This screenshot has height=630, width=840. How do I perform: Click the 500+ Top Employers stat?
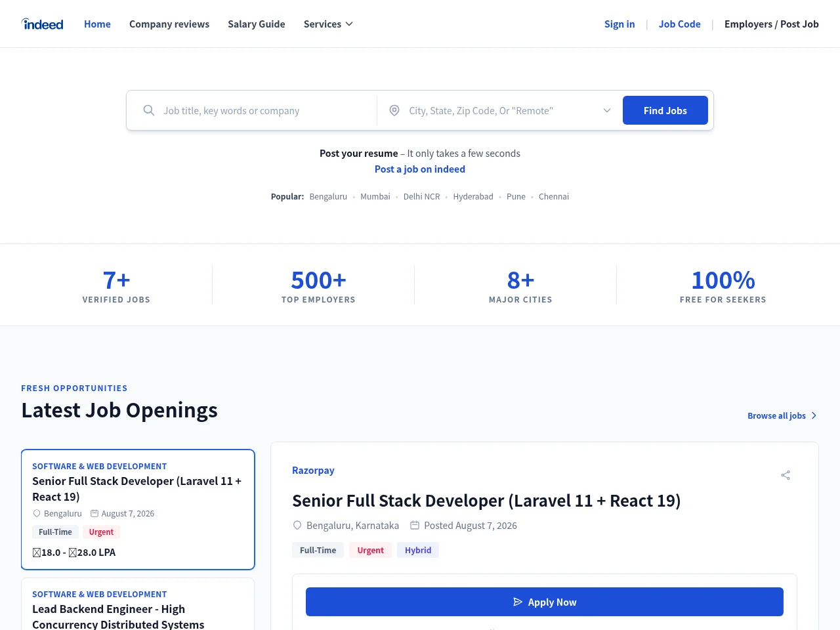click(318, 285)
